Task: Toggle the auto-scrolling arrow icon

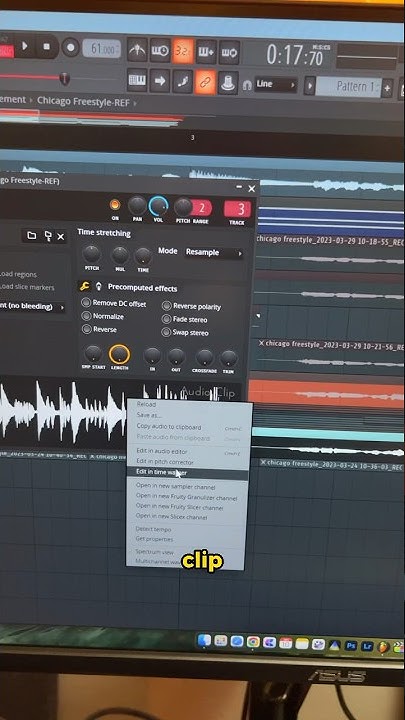Action: click(x=160, y=81)
